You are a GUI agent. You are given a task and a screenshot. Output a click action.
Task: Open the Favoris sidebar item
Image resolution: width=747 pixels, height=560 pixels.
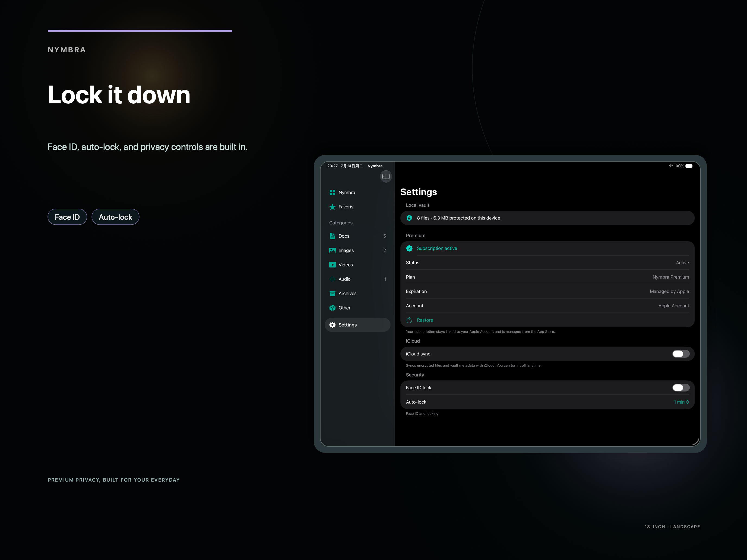357,207
